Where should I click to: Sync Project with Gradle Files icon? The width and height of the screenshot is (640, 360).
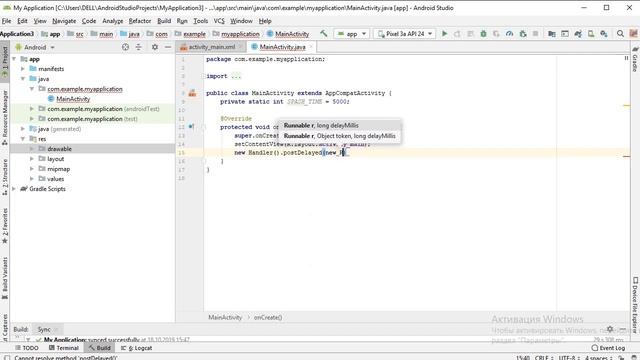tap(578, 34)
